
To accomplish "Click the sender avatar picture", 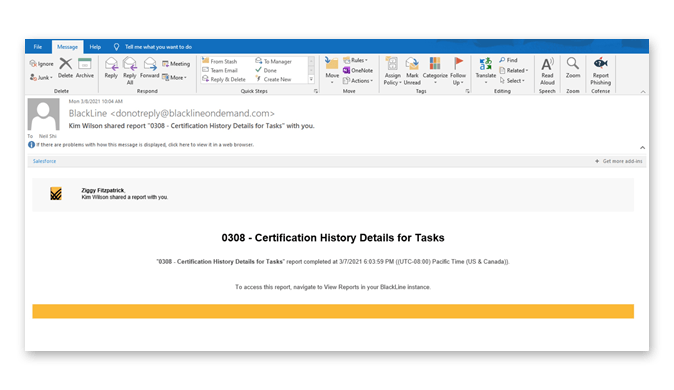I will 43,114.
